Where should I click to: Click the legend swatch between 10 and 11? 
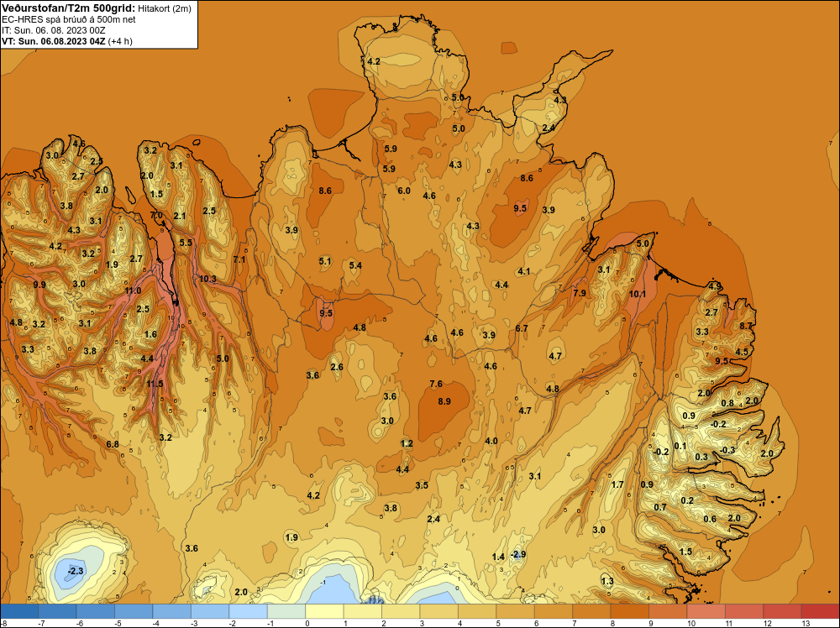click(706, 611)
